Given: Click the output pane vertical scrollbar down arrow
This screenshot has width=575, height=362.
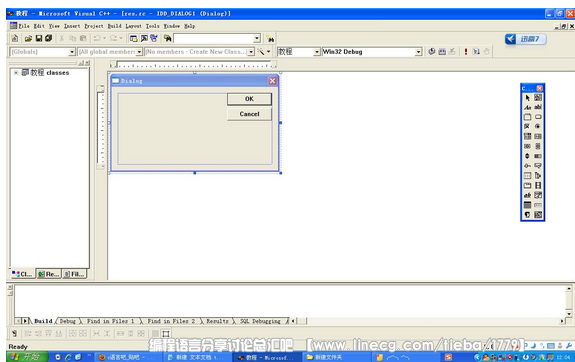Looking at the screenshot, I should point(569,314).
